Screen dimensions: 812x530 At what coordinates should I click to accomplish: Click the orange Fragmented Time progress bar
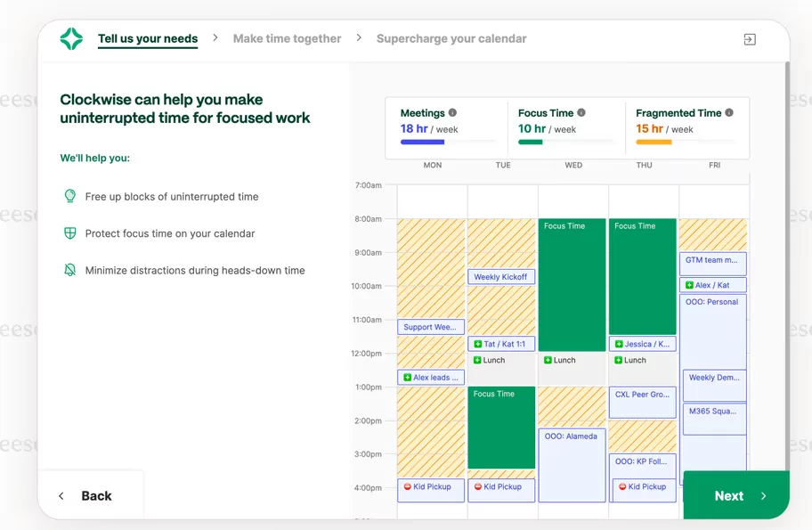[654, 142]
